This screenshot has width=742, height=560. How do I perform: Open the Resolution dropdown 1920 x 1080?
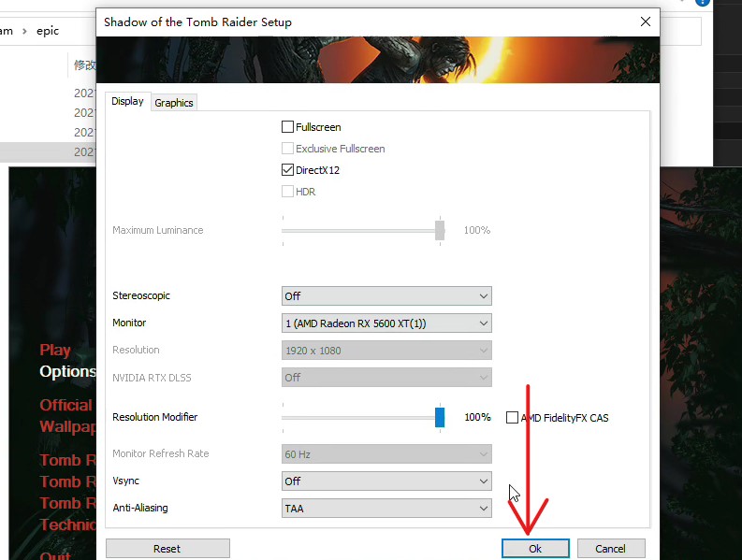tap(386, 351)
